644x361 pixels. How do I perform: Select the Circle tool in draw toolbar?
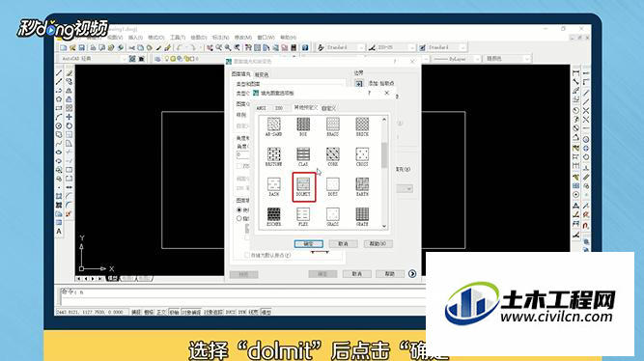point(59,125)
